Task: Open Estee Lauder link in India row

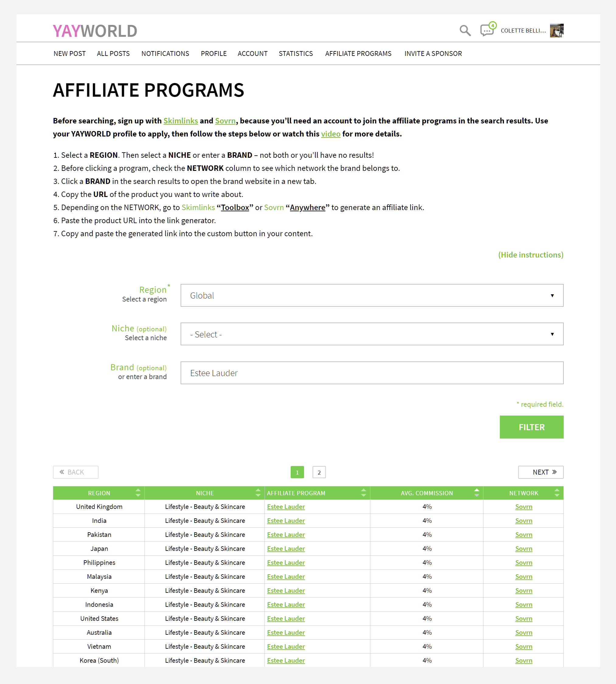Action: click(286, 520)
